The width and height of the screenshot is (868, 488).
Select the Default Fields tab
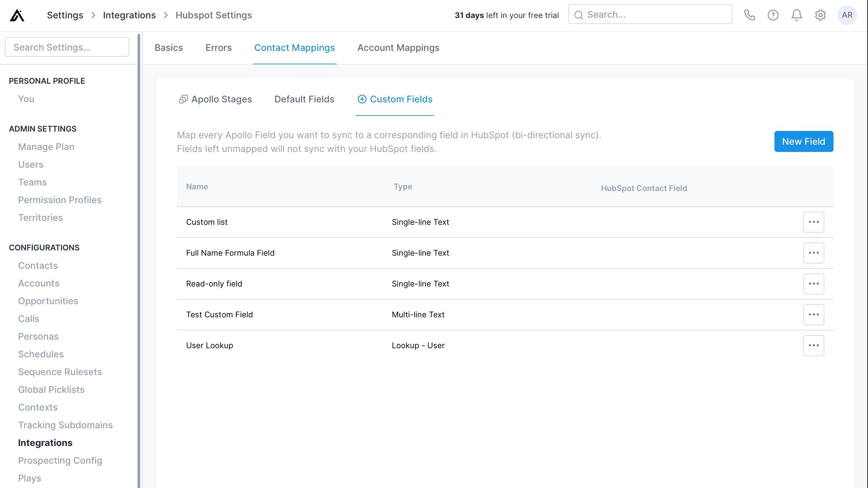pos(304,99)
